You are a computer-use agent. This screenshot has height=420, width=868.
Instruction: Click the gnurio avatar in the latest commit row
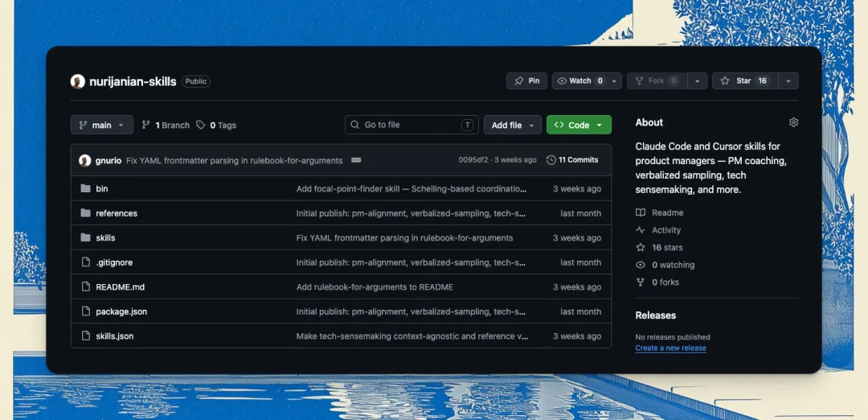coord(84,160)
